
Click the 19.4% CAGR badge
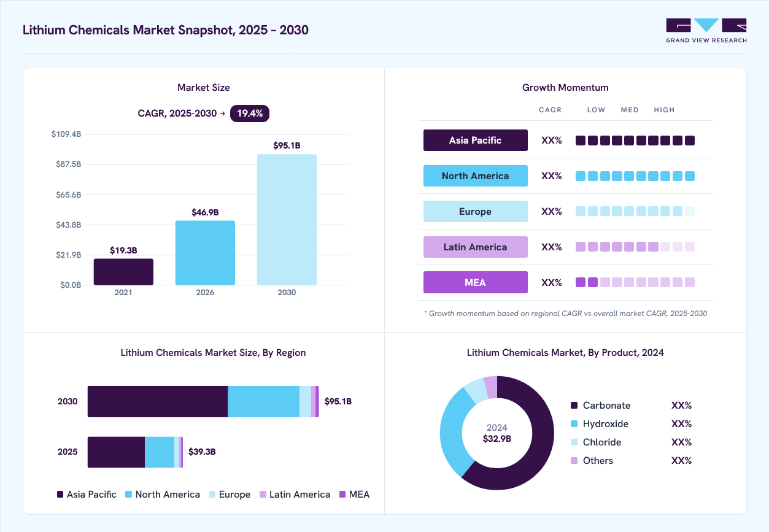(x=250, y=113)
